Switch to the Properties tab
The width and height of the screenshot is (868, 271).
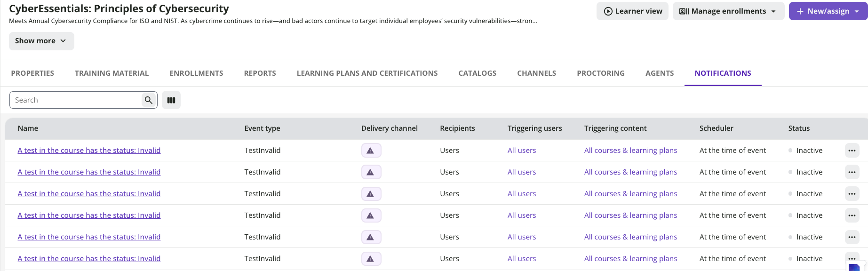pyautogui.click(x=32, y=73)
